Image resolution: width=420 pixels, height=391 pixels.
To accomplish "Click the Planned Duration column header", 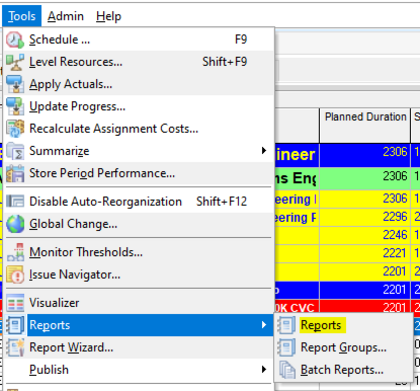I will pos(365,125).
